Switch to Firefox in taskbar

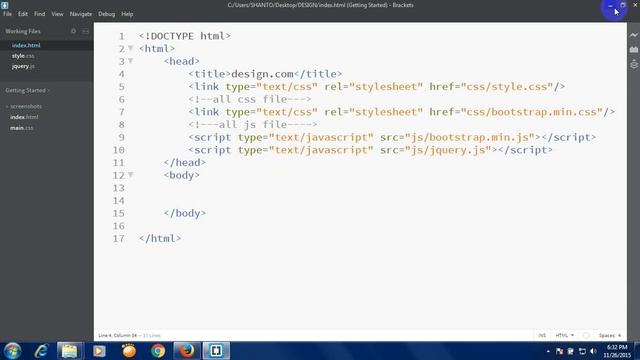tap(187, 351)
